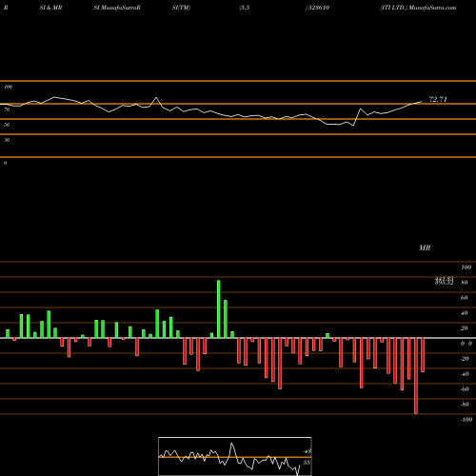This screenshot has height=476, width=476.
Task: Open the mini overview chart thumbnail at bottom
Action: 235,456
